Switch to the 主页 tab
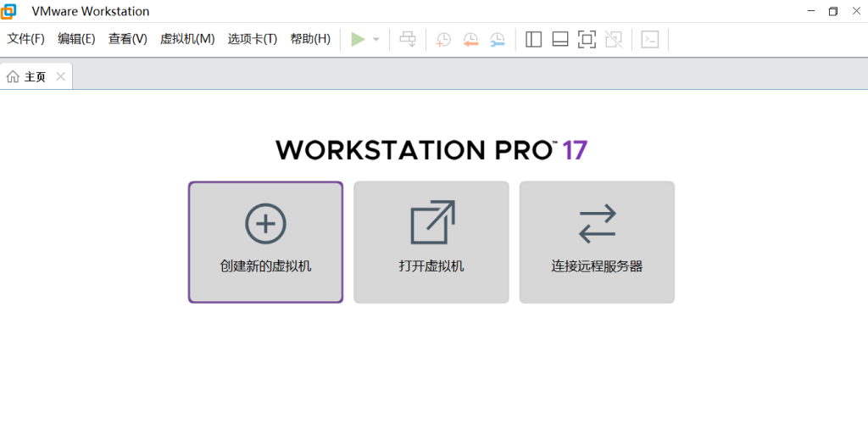The width and height of the screenshot is (868, 424). [36, 76]
